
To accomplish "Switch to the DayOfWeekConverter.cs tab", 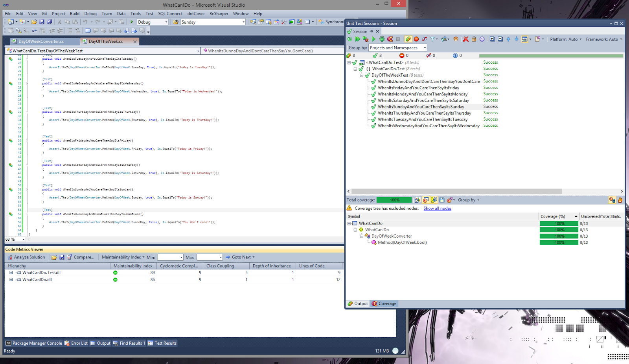I will click(x=41, y=41).
